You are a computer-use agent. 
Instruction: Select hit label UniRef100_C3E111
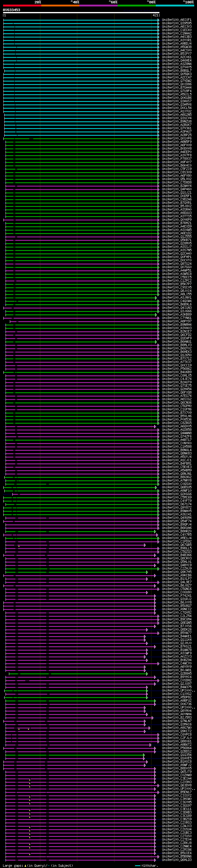(177, 809)
